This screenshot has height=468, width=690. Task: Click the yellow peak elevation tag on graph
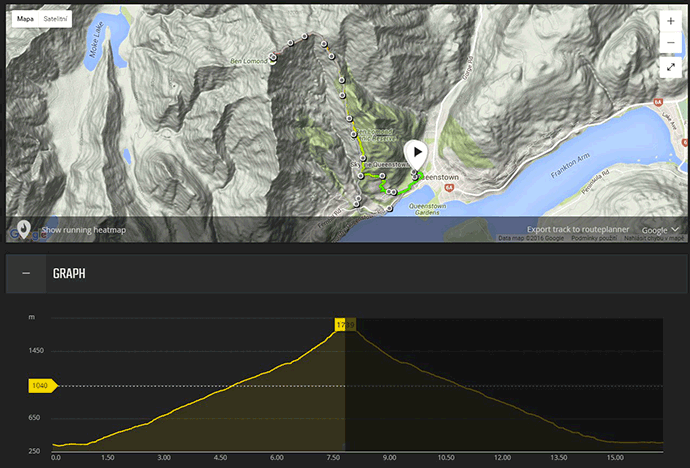tap(345, 325)
